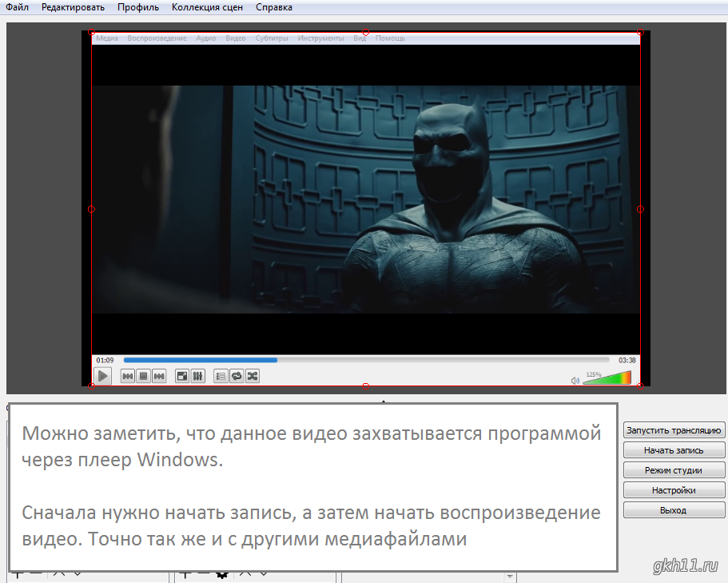Screen dimensions: 728x583
Task: Open VLC Воспроизведение menu in preview
Action: [157, 38]
